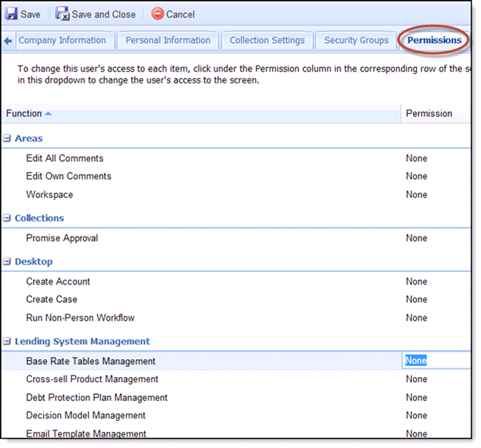Select the Promise Approval row
481x448 pixels.
(236, 238)
